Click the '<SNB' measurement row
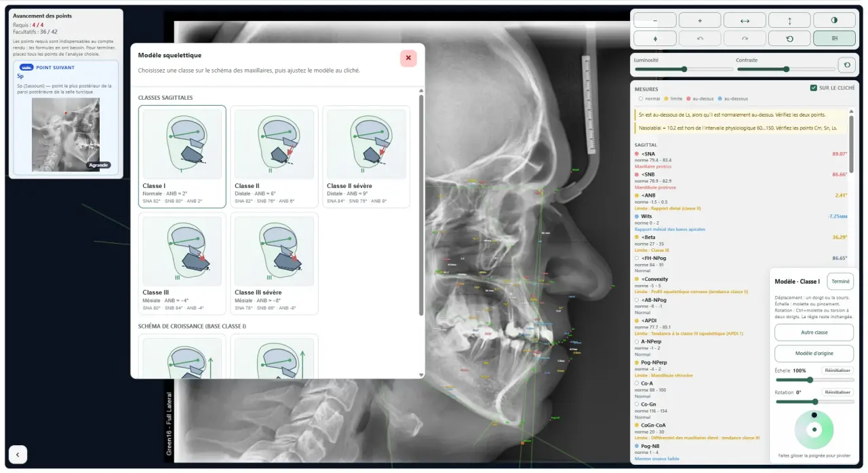This screenshot has height=473, width=868. pos(741,181)
